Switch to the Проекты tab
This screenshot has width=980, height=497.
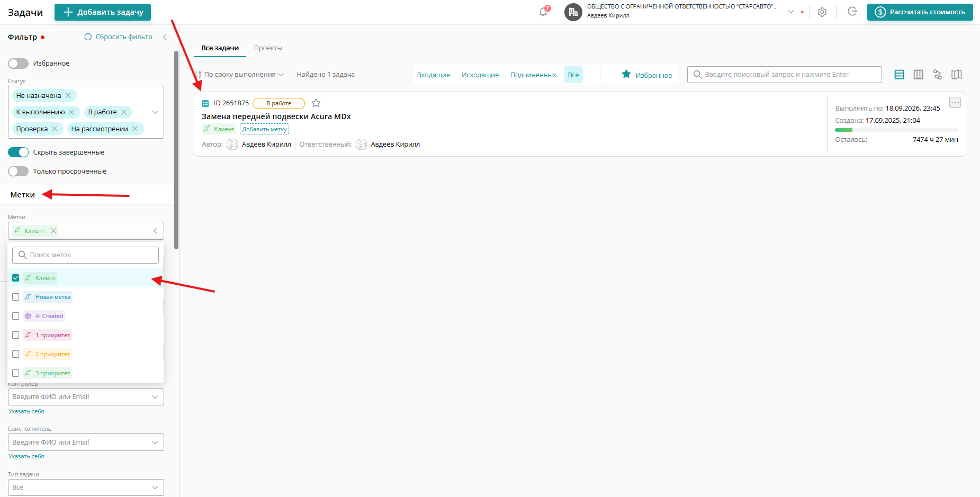click(268, 48)
